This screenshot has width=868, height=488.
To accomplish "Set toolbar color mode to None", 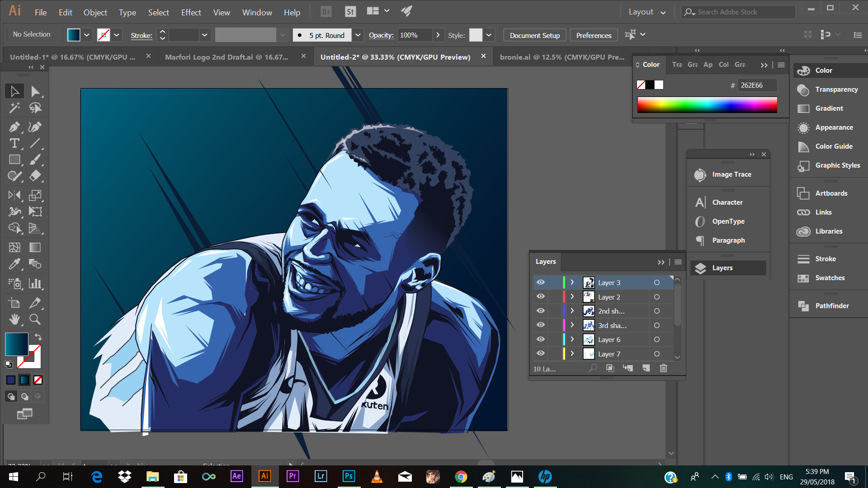I will [38, 380].
